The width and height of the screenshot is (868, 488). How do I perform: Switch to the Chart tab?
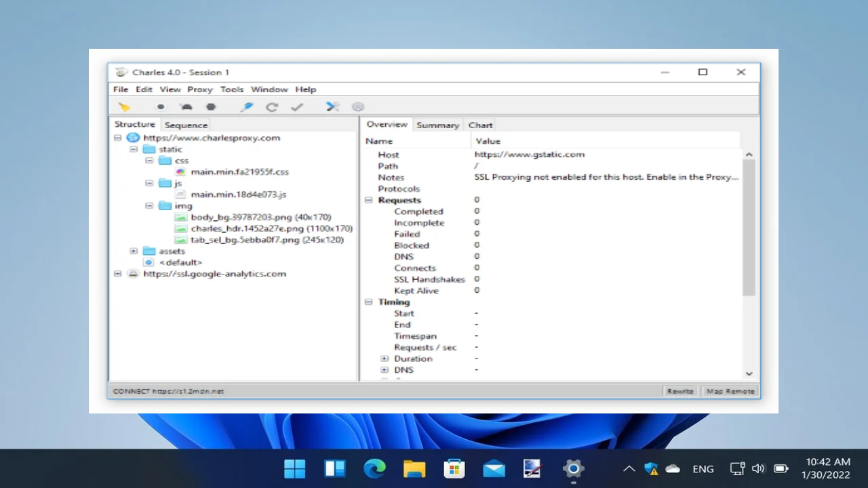point(480,125)
